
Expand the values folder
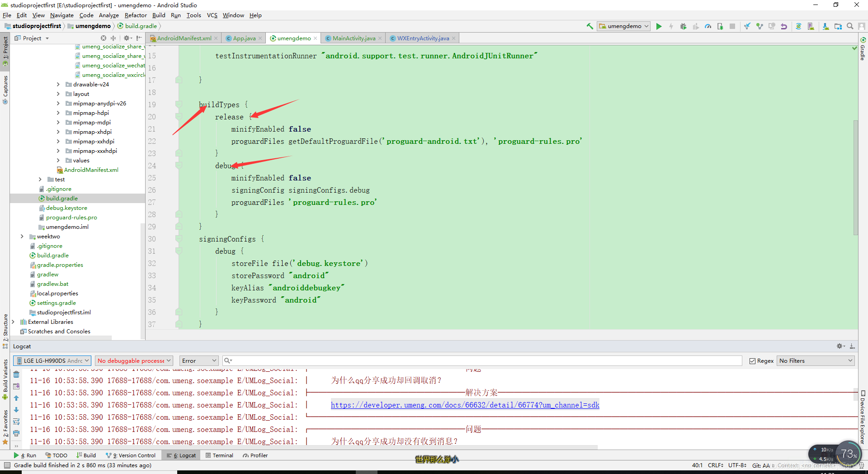click(x=58, y=161)
